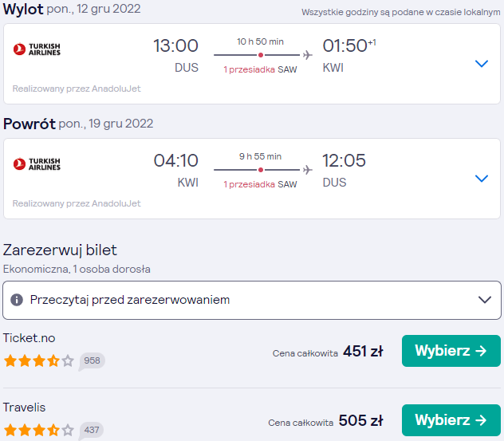Click Ticket.no star rating
The height and width of the screenshot is (441, 504).
(x=39, y=360)
